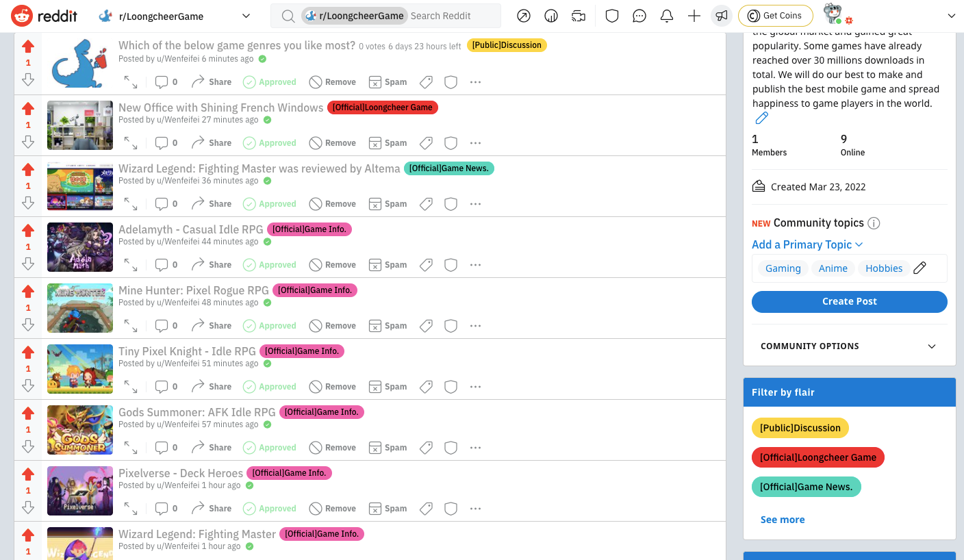Image resolution: width=964 pixels, height=560 pixels.
Task: Open the Hobbies topic tag
Action: click(884, 268)
